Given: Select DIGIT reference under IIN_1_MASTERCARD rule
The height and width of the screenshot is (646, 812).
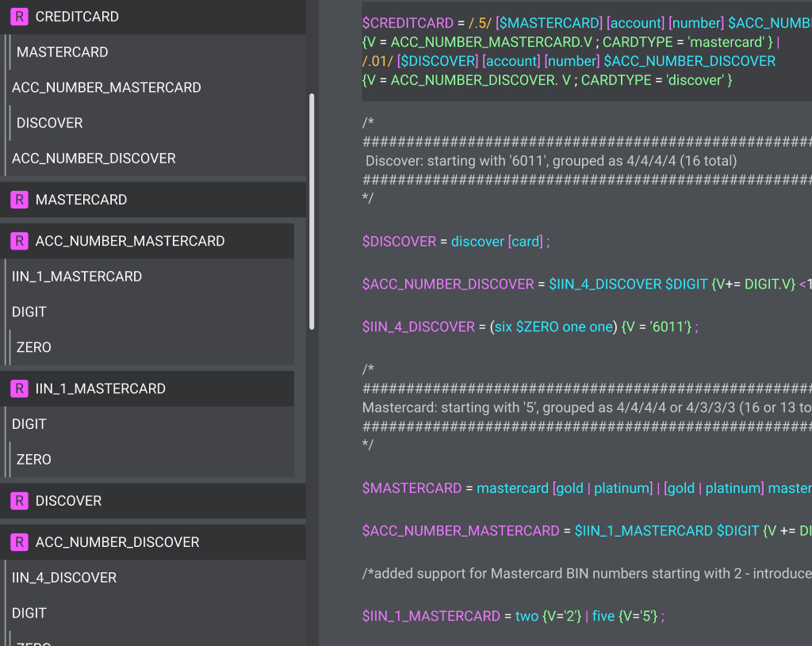Looking at the screenshot, I should pyautogui.click(x=29, y=424).
